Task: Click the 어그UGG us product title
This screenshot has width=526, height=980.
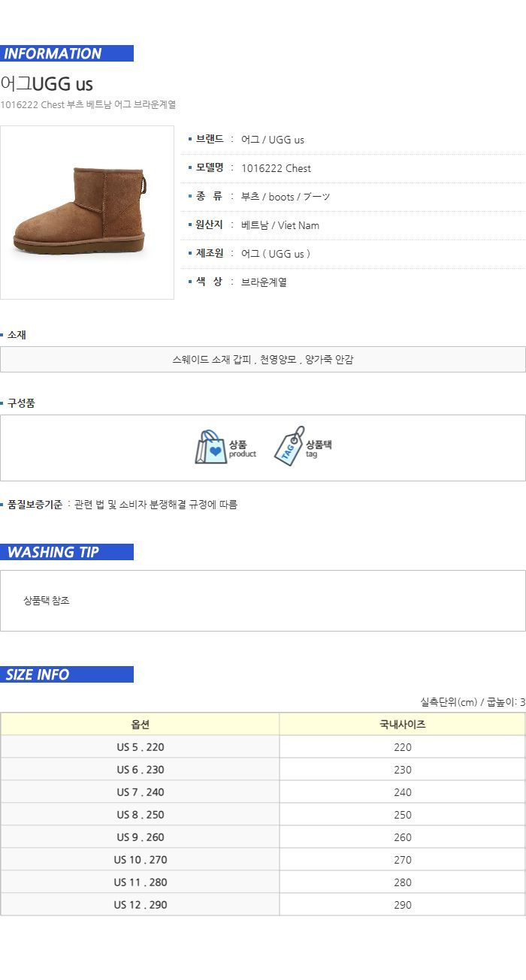Action: (47, 84)
